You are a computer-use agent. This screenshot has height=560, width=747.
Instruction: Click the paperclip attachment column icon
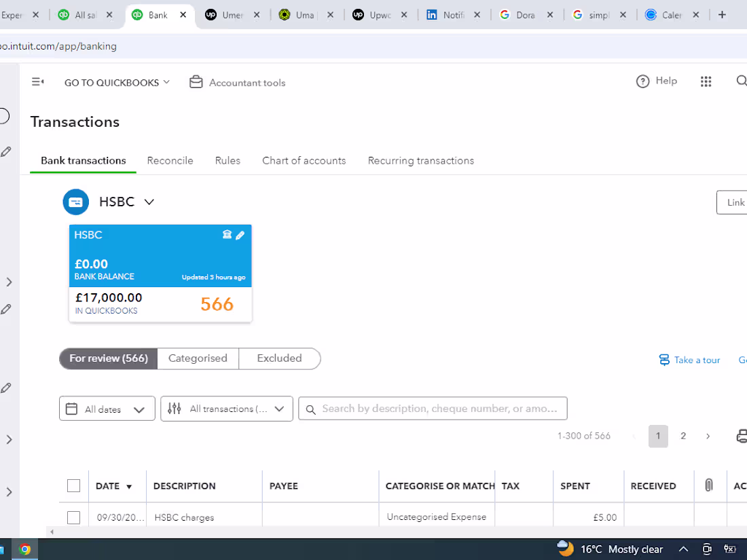pos(710,485)
